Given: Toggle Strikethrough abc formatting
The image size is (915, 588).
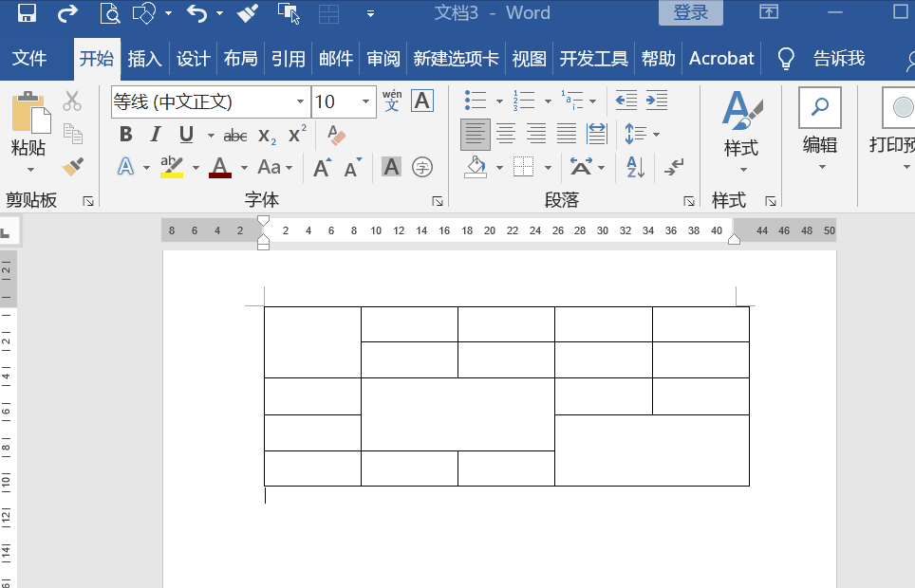Looking at the screenshot, I should pos(235,136).
